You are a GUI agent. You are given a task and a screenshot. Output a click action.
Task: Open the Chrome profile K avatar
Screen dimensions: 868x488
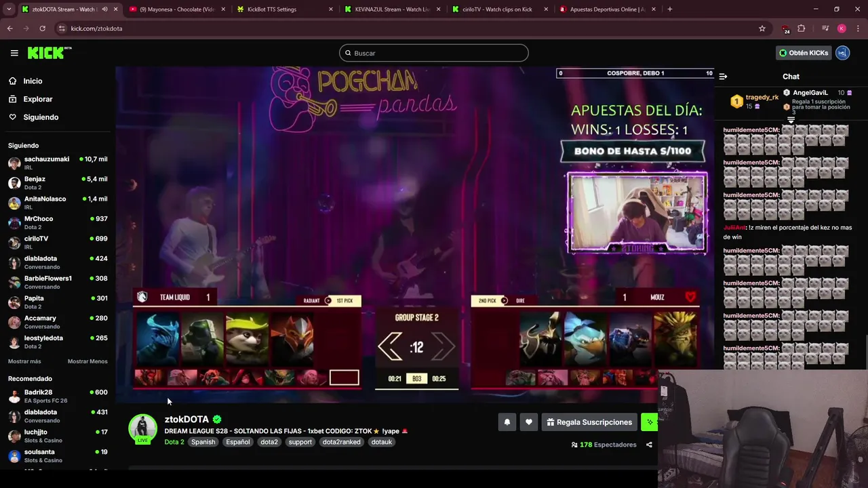tap(842, 28)
